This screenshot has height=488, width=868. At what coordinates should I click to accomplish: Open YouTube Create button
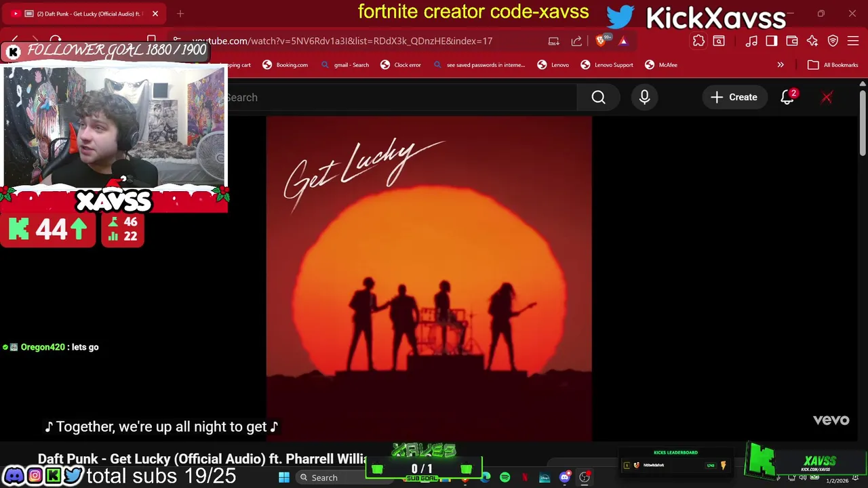[x=734, y=98]
